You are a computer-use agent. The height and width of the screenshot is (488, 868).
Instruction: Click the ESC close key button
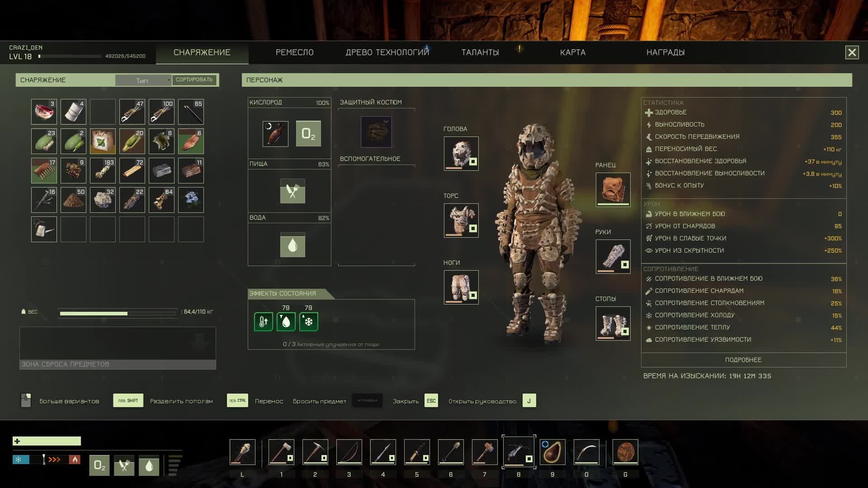click(431, 401)
